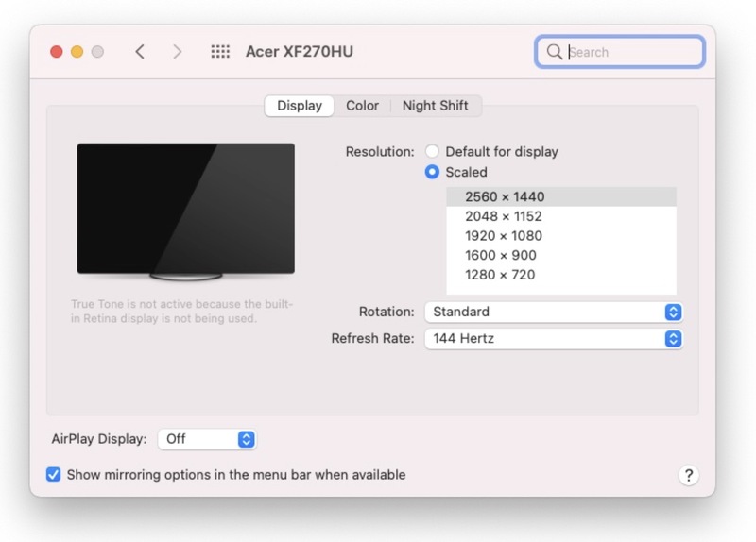Choose 2048 × 1152 resolution
This screenshot has width=756, height=542.
561,216
